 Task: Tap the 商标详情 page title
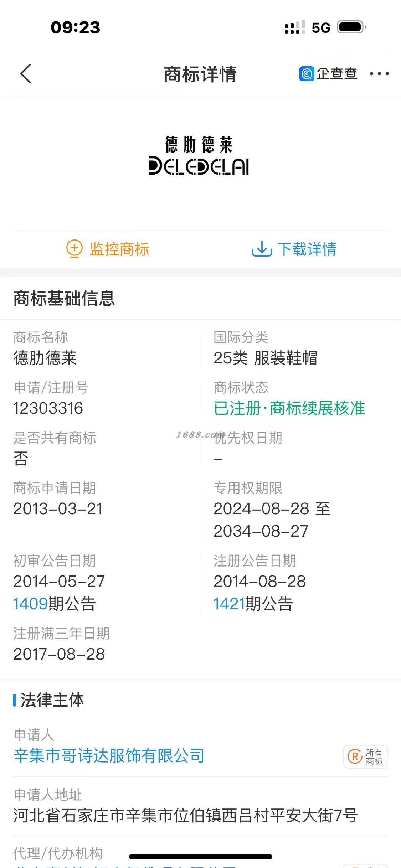(200, 74)
